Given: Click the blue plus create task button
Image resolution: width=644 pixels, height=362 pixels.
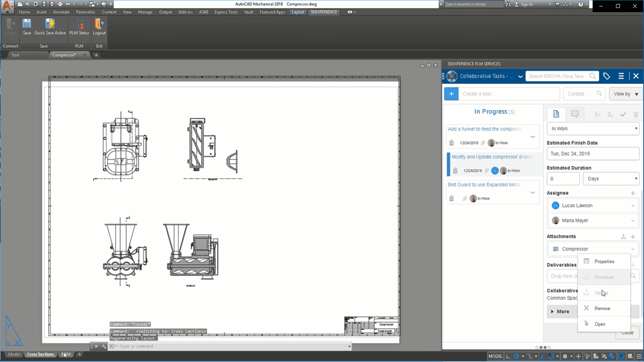Looking at the screenshot, I should tap(451, 94).
